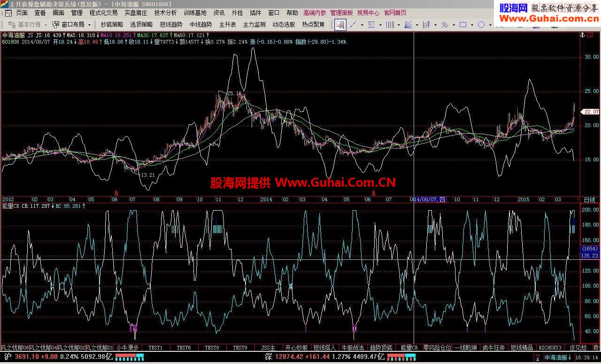Switch to the 开心炒股 indicator tab

pos(297,348)
